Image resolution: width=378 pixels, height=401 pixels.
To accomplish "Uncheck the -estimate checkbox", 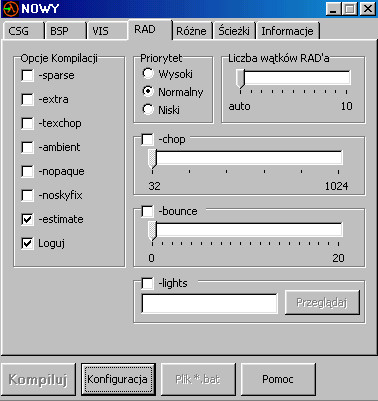I will 27,219.
